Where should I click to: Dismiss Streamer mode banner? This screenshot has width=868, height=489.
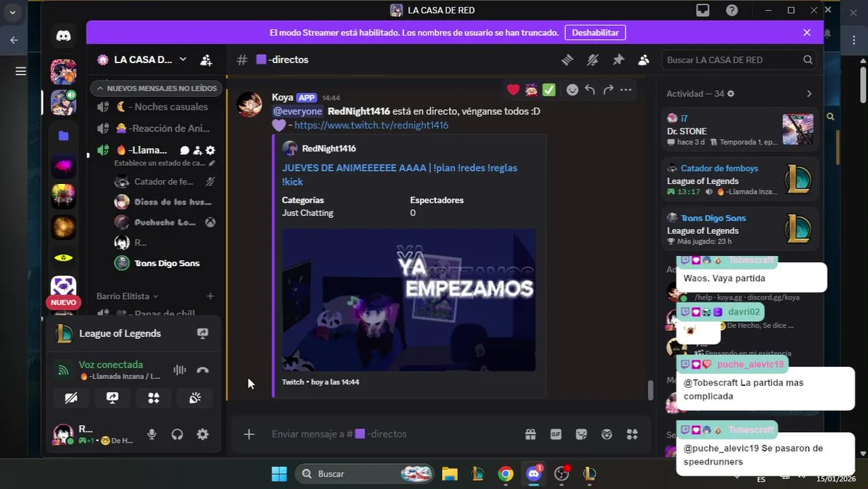click(x=807, y=33)
